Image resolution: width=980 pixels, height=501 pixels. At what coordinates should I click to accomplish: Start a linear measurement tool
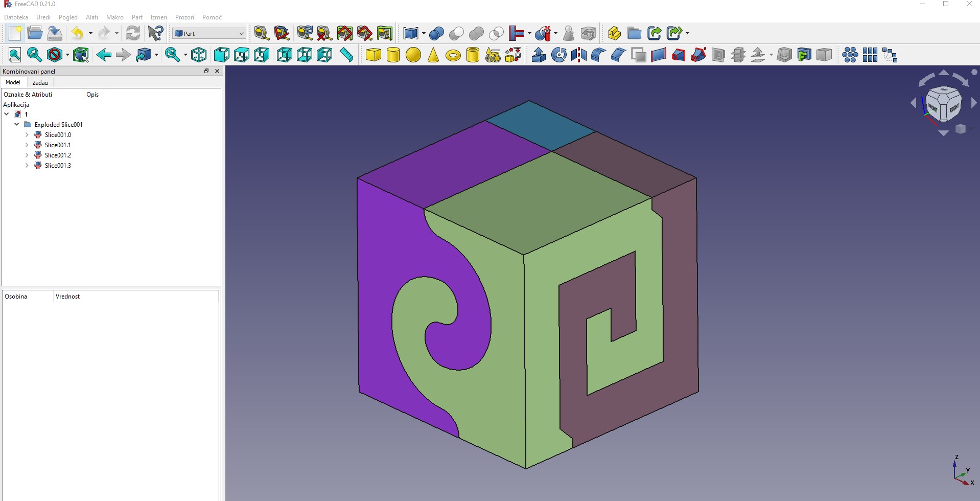[262, 33]
